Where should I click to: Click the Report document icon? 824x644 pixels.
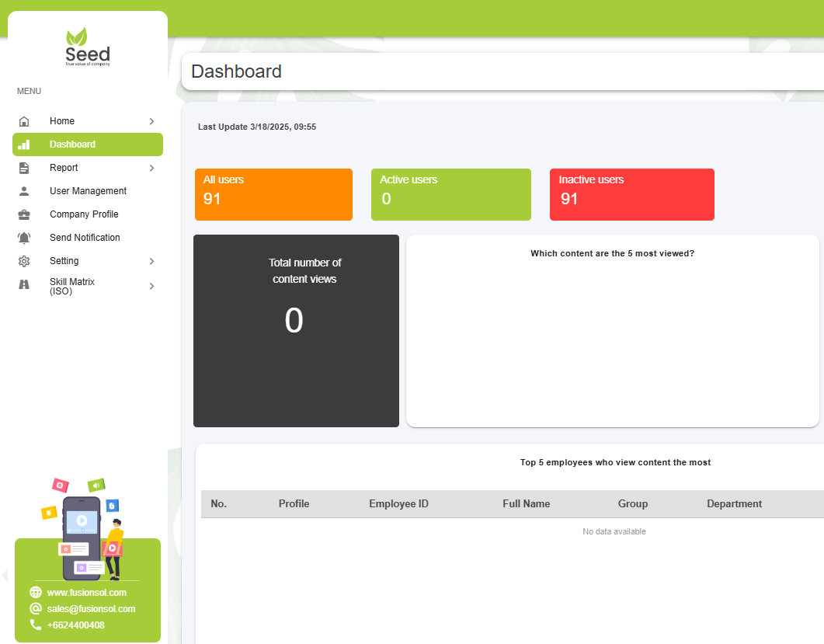coord(24,168)
